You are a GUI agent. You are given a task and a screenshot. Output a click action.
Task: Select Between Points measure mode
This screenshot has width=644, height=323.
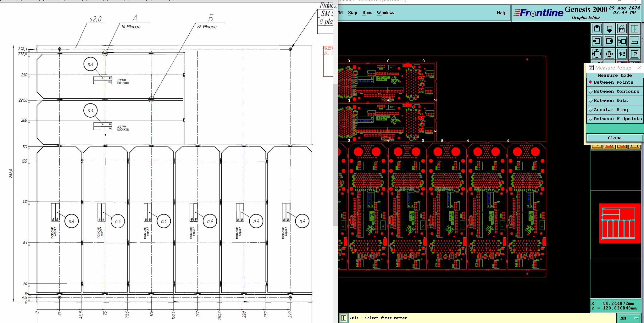pos(615,82)
